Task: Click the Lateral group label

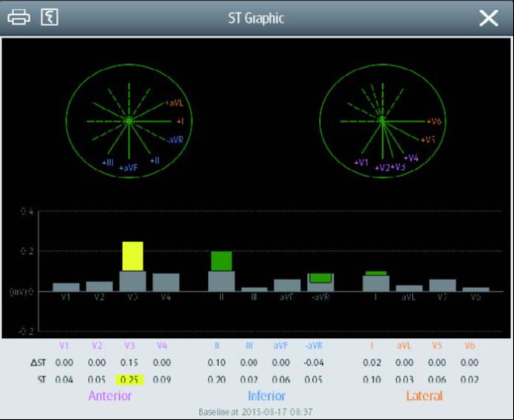Action: click(x=424, y=395)
